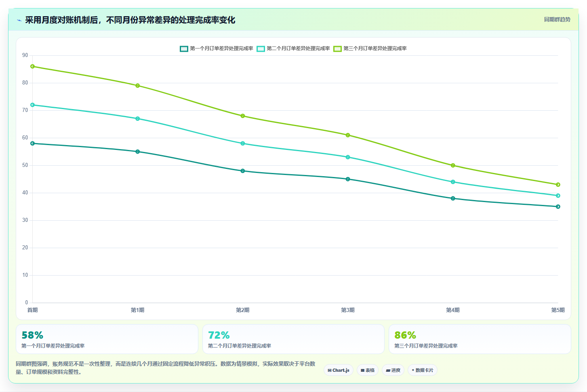This screenshot has height=392, width=587.
Task: Click the Chart.js tag pill
Action: coord(339,370)
